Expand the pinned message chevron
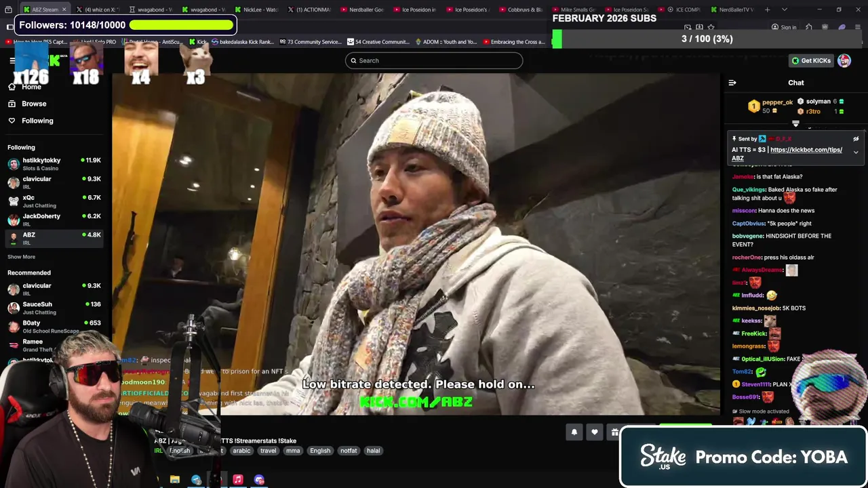Image resolution: width=868 pixels, height=488 pixels. click(856, 152)
